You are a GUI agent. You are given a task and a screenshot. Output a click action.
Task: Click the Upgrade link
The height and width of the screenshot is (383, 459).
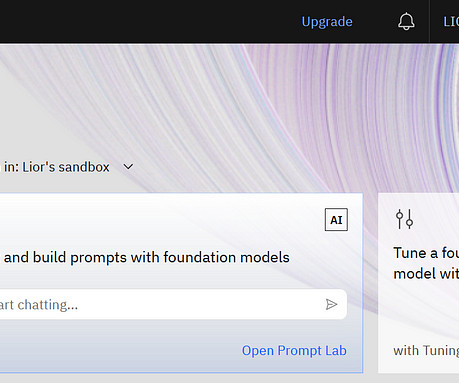pyautogui.click(x=327, y=22)
